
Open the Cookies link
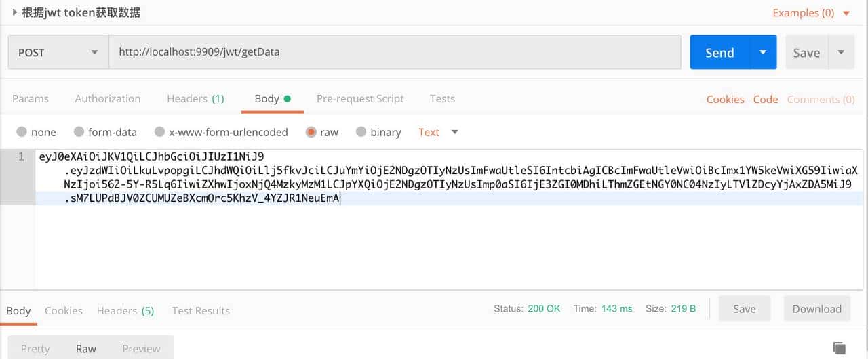(x=725, y=100)
